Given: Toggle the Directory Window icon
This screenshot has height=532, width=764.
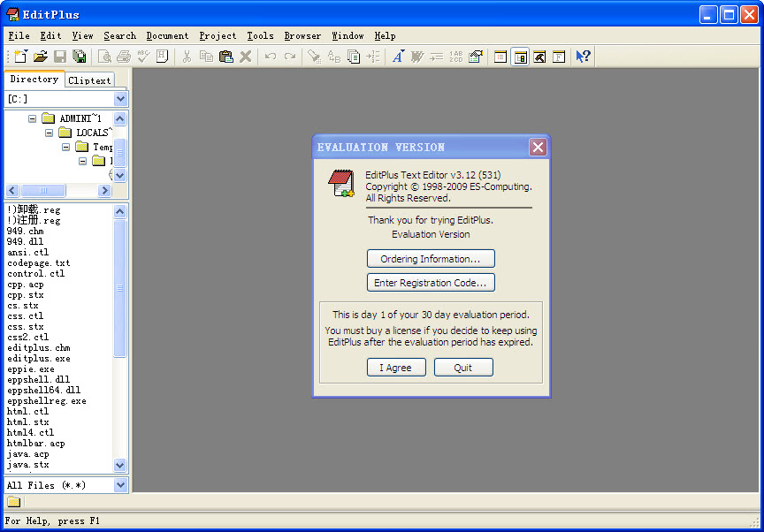Looking at the screenshot, I should 520,57.
